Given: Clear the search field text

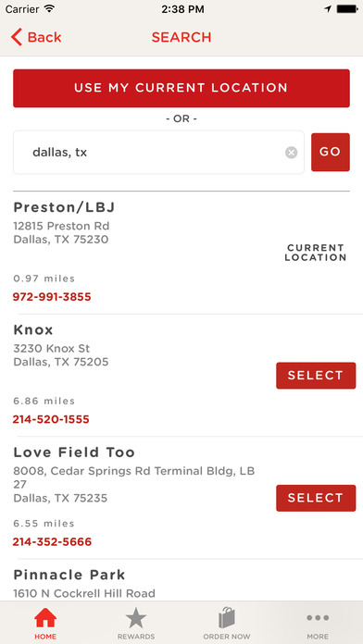Looking at the screenshot, I should [x=291, y=153].
